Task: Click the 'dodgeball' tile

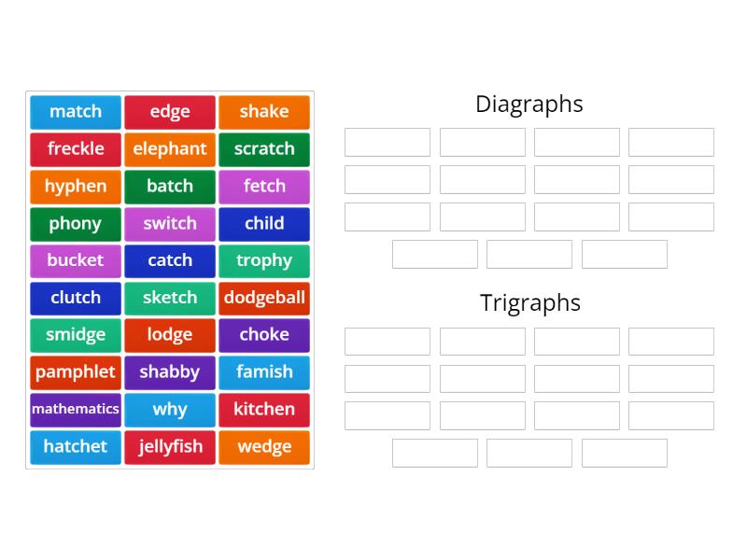Action: (x=264, y=298)
